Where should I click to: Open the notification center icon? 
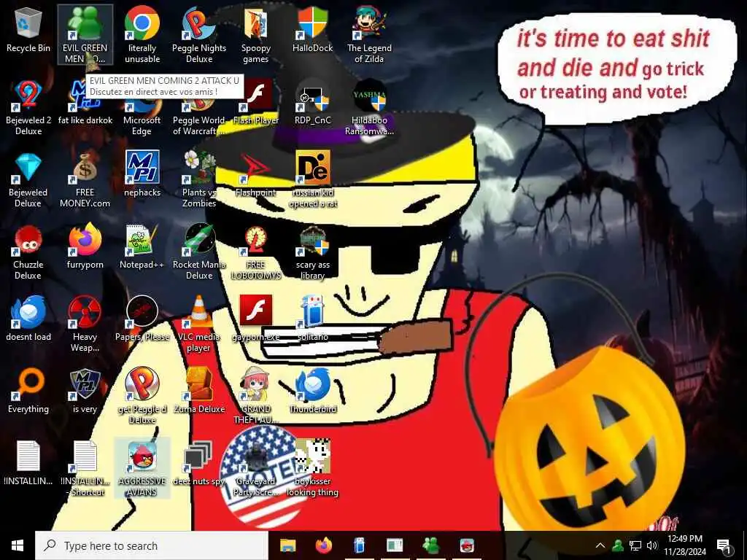(x=724, y=545)
